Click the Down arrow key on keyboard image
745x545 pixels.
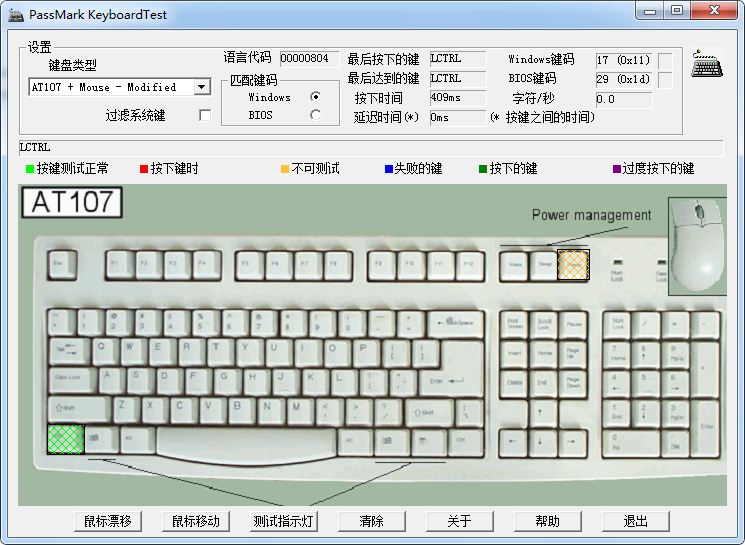(x=543, y=443)
